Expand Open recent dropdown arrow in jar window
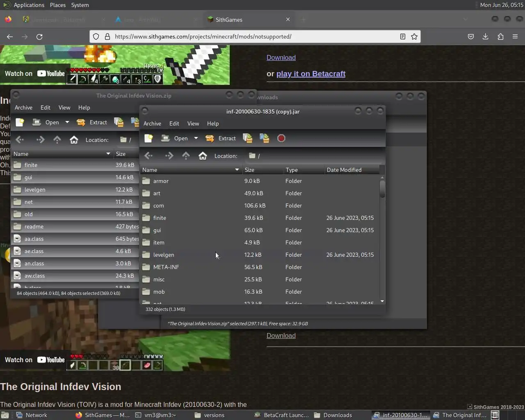Viewport: 525px width, 420px height. [x=196, y=139]
